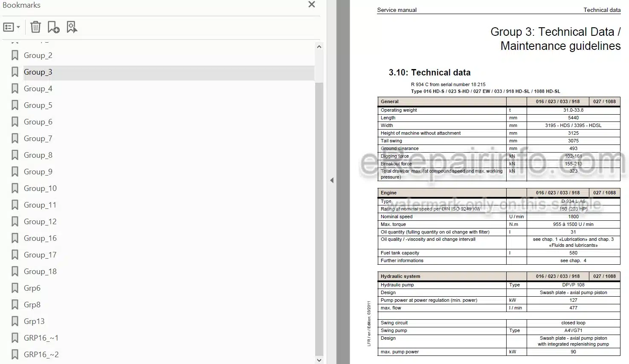Screen dimensions: 629x364
Task: Click the 'Fuel tank capacity' row label
Action: click(400, 253)
